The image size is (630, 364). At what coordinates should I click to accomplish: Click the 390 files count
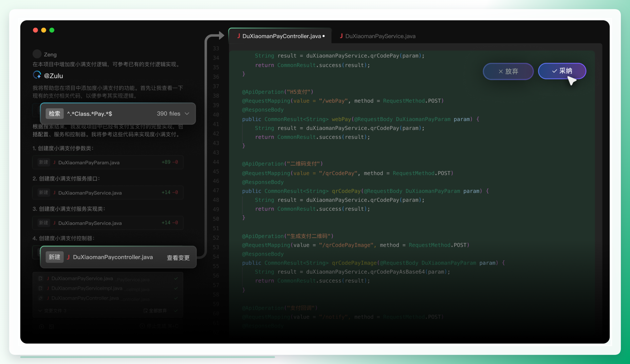168,114
